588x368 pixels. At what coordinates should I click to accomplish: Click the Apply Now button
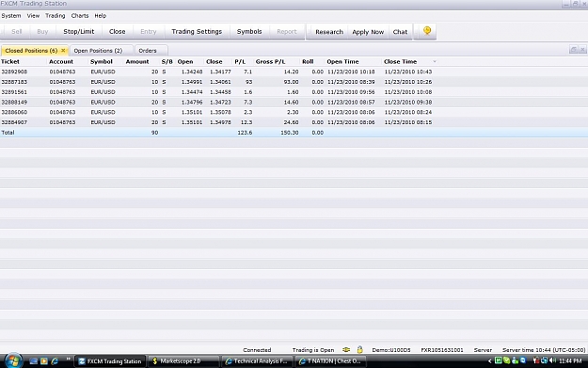click(368, 32)
